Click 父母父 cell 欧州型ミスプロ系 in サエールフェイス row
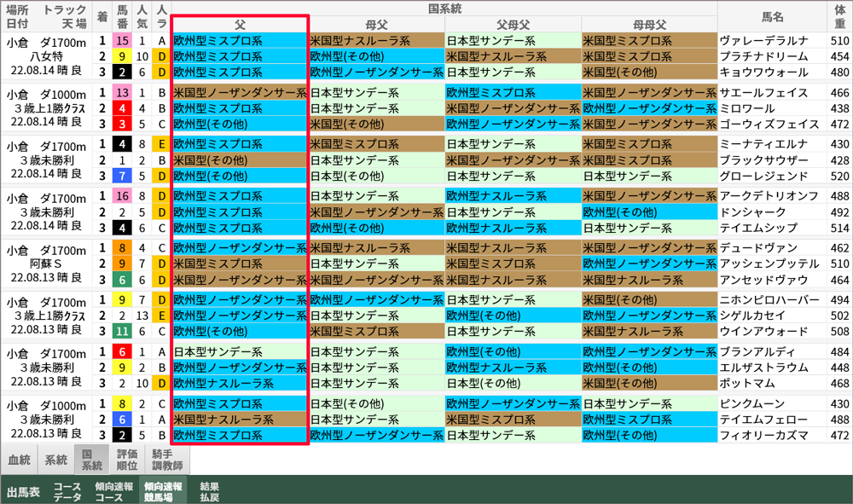Screen dimensions: 853x504 pyautogui.click(x=513, y=93)
